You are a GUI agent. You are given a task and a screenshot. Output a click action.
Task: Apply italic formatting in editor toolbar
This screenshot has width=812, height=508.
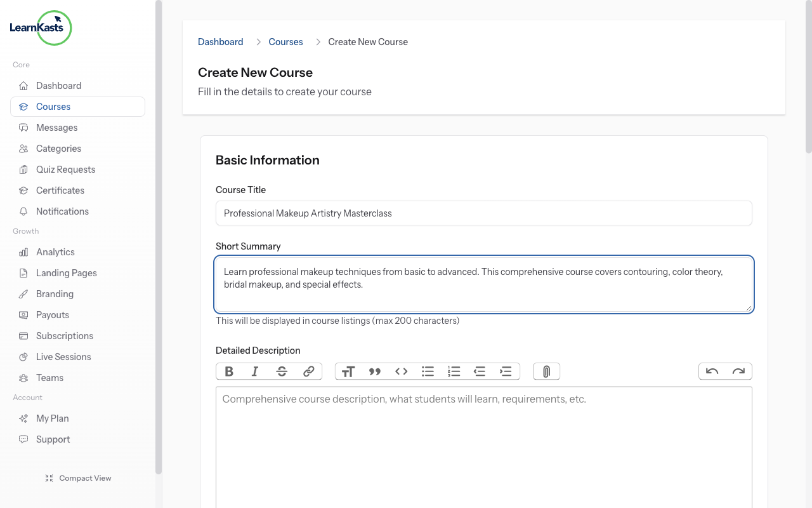pos(255,371)
